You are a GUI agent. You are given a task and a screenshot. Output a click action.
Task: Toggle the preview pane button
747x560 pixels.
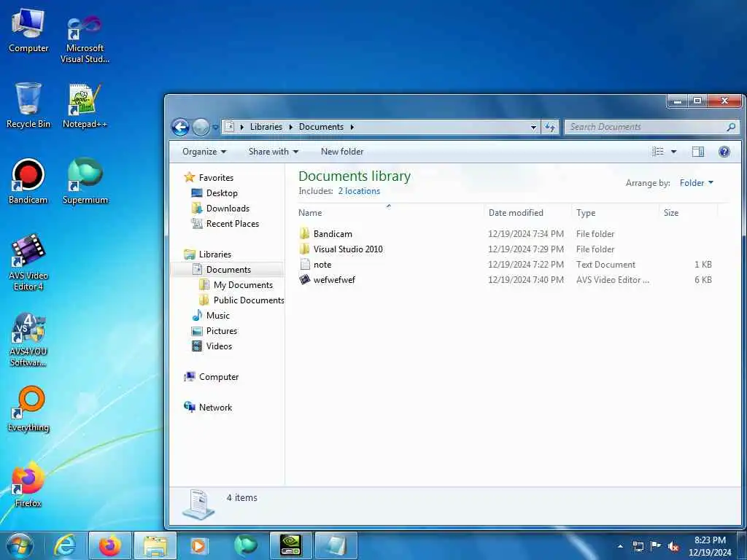698,152
